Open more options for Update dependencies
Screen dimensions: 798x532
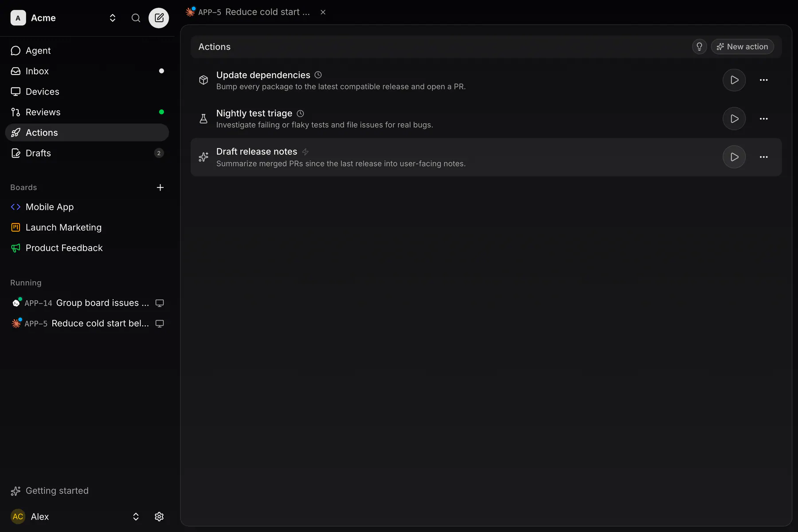coord(763,80)
